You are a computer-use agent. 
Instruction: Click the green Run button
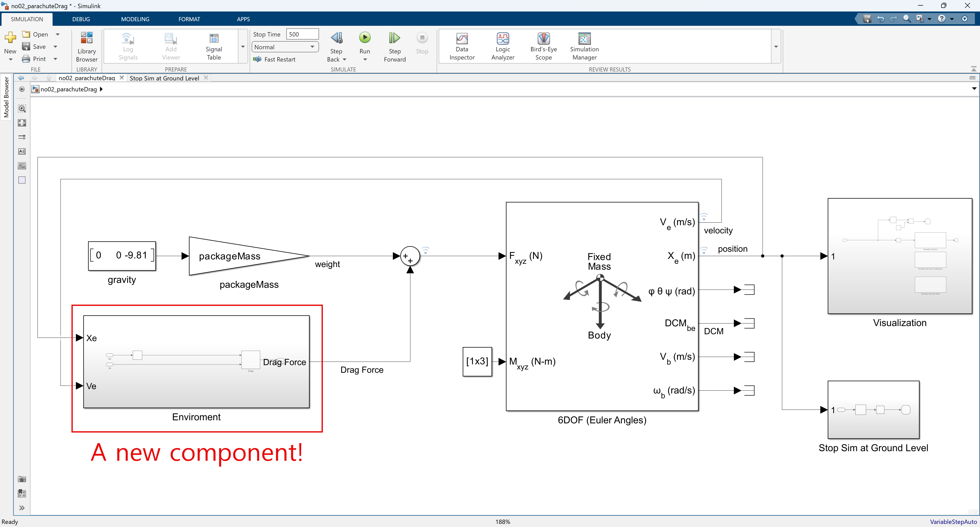coord(364,38)
